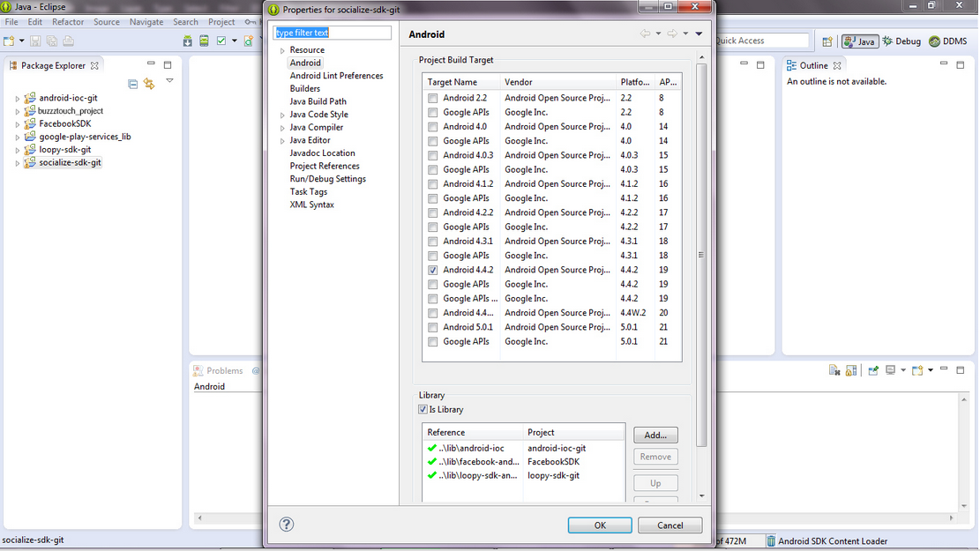The image size is (980, 551).
Task: Sort by Target Name column header
Action: [461, 83]
